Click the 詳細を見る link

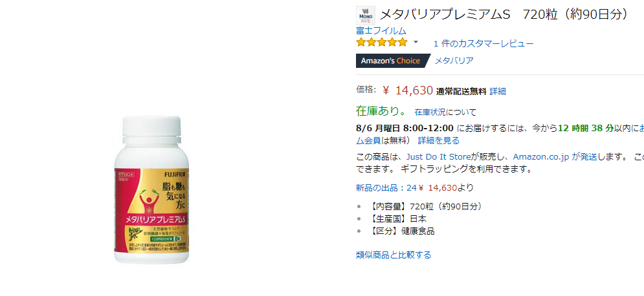439,141
